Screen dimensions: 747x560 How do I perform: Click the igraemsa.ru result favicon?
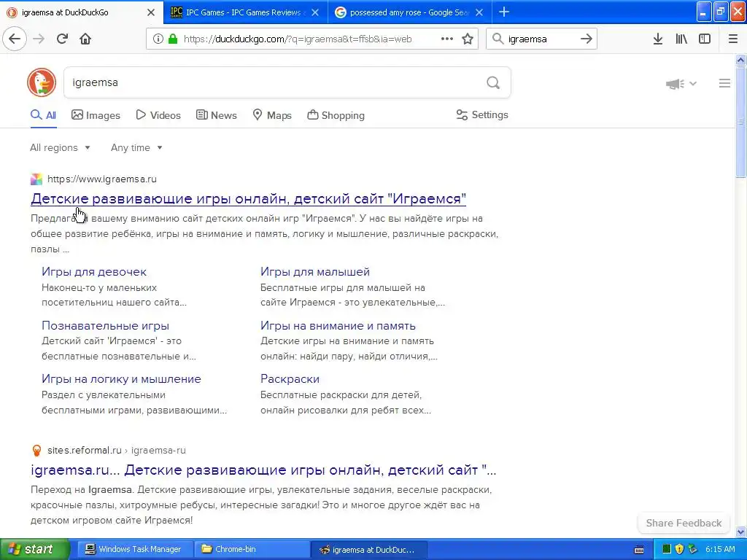point(36,179)
